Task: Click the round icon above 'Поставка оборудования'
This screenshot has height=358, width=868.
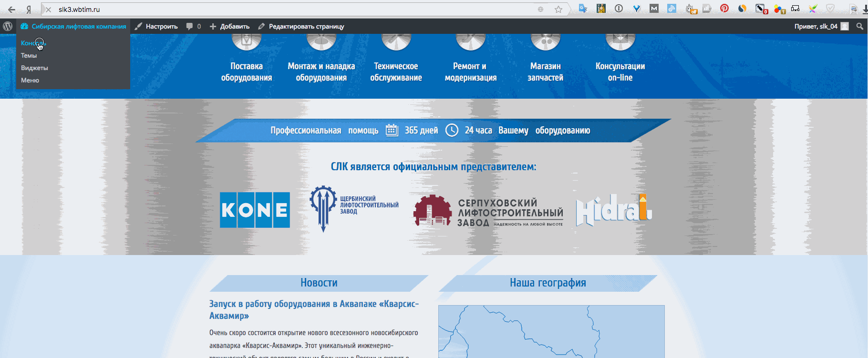Action: pyautogui.click(x=247, y=42)
